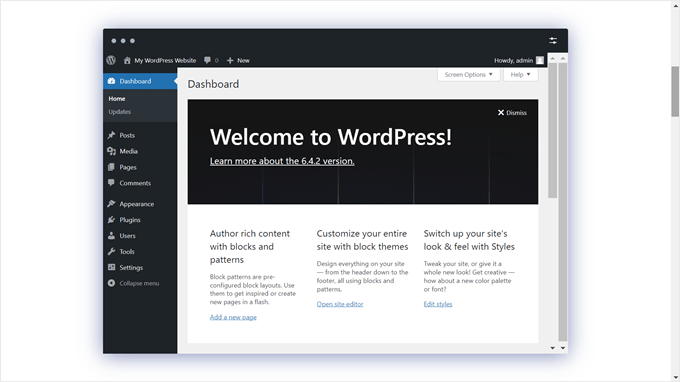680x382 pixels.
Task: Open the Comments menu in sidebar
Action: (140, 183)
